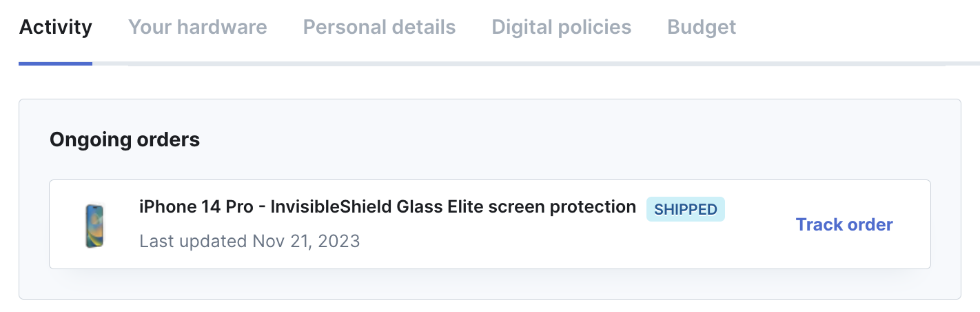Image resolution: width=980 pixels, height=312 pixels.
Task: Click the Ongoing orders heading
Action: [x=125, y=139]
